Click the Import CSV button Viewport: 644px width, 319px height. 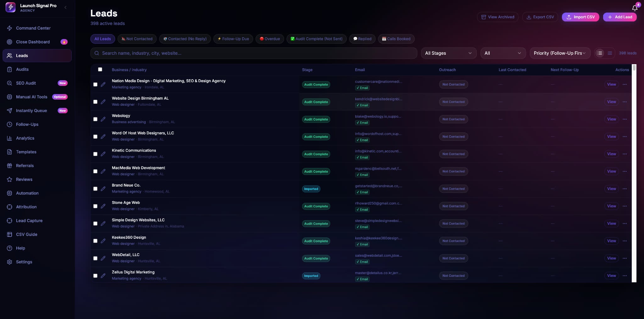580,17
